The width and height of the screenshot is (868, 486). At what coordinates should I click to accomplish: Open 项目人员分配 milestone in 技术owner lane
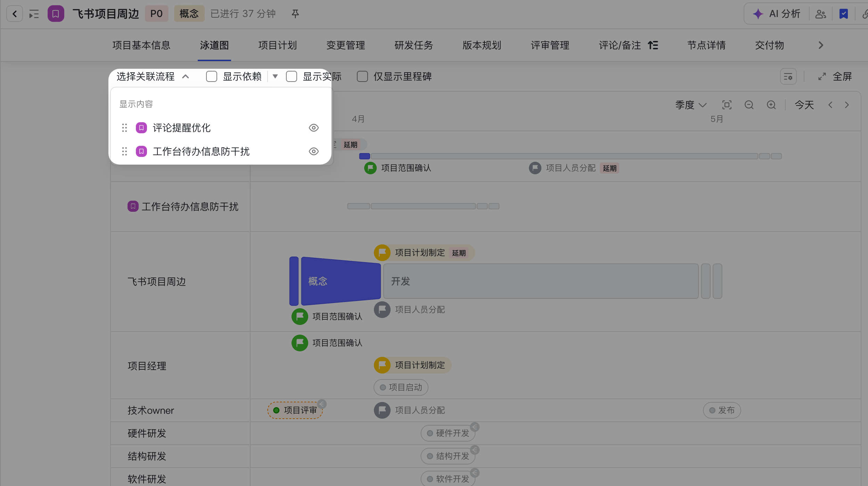click(410, 410)
